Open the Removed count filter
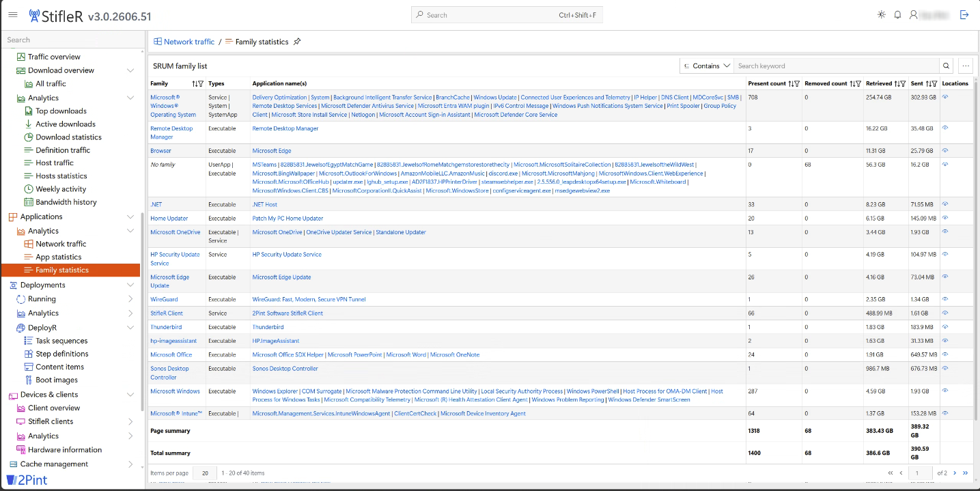Image resolution: width=980 pixels, height=491 pixels. tap(858, 83)
